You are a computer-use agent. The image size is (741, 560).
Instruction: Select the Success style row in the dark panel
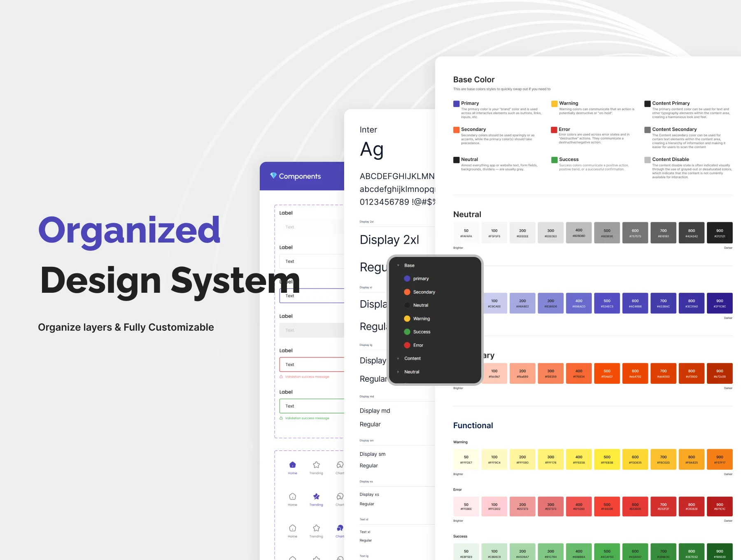[435, 332]
